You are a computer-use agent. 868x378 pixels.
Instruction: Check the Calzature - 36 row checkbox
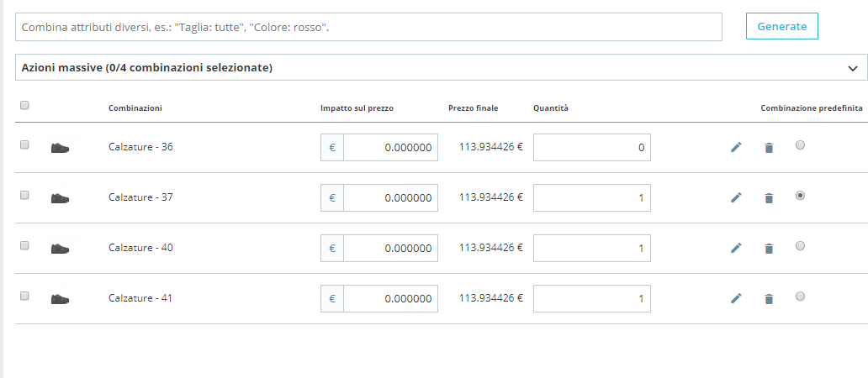[24, 144]
